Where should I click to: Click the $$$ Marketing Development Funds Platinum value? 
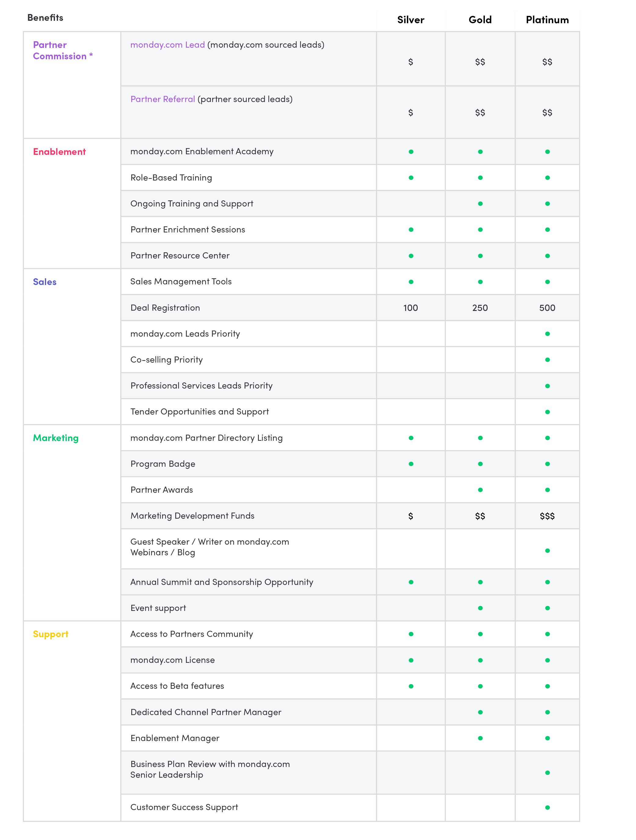547,516
